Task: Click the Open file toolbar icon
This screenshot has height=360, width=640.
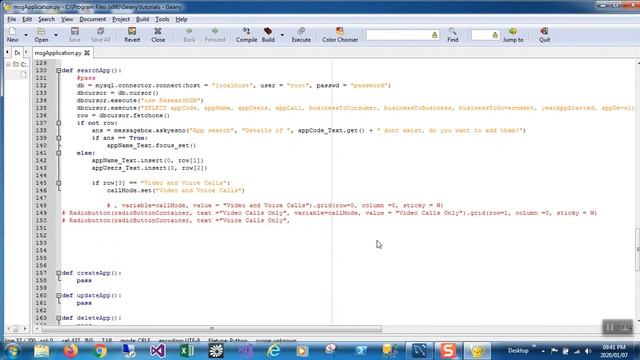Action: 41,35
